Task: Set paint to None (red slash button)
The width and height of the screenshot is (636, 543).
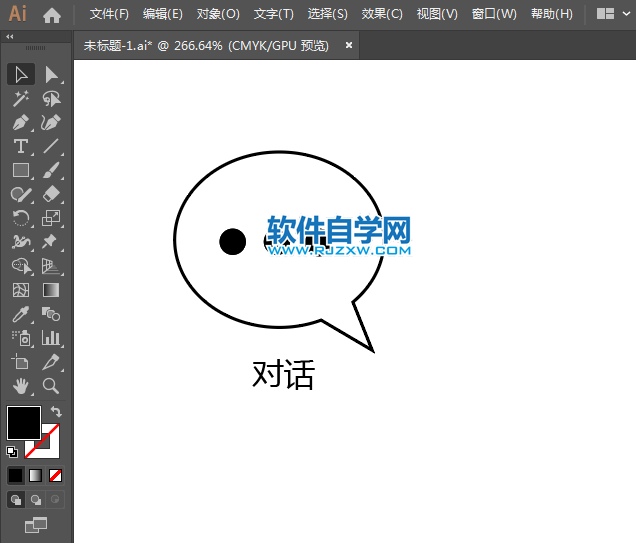Action: (55, 475)
